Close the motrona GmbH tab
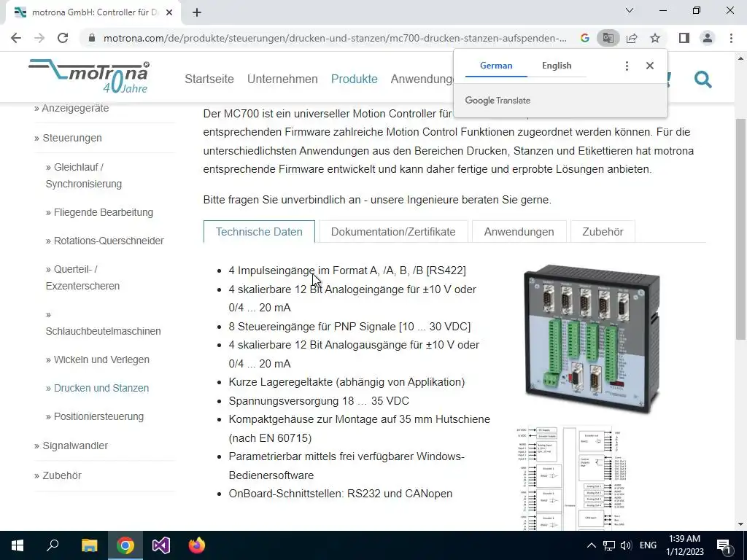 coord(169,12)
